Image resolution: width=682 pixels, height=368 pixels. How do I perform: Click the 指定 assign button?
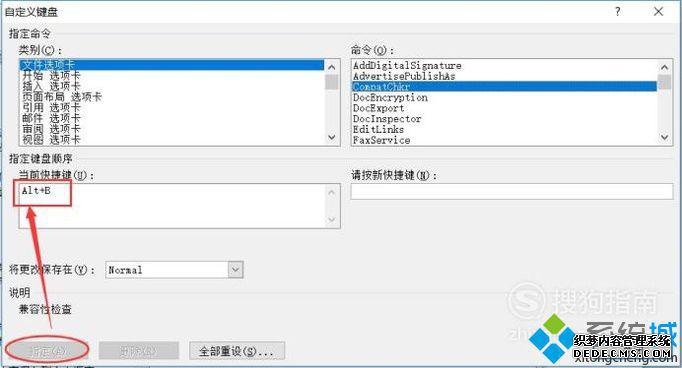47,351
